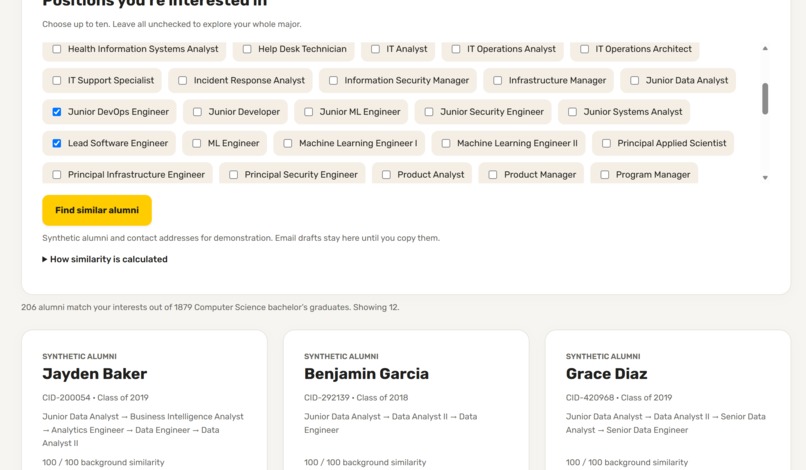
Task: Check Junior Systems Analyst option
Action: (x=572, y=112)
